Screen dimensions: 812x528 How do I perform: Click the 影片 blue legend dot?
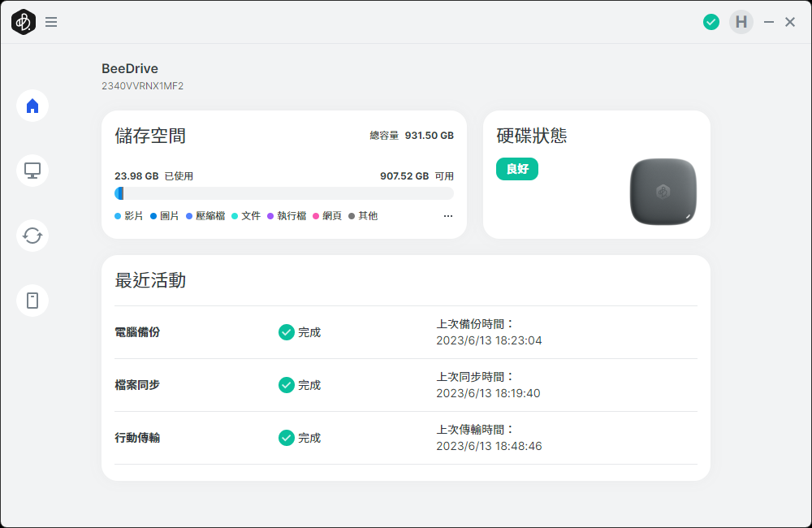(118, 216)
